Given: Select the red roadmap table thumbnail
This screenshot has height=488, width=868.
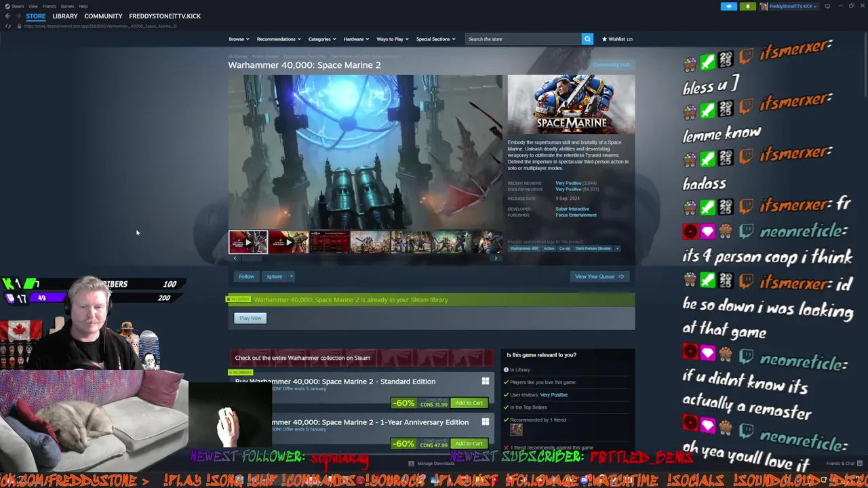Looking at the screenshot, I should click(x=330, y=242).
